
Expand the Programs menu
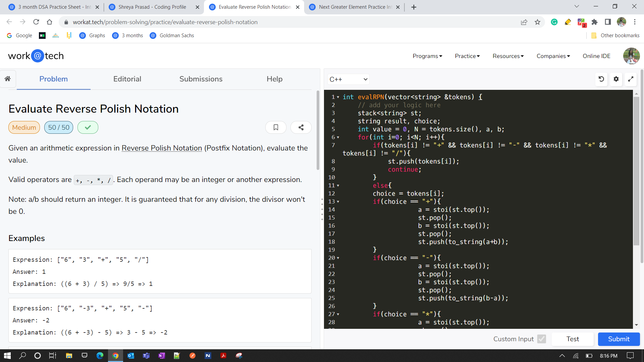[427, 56]
